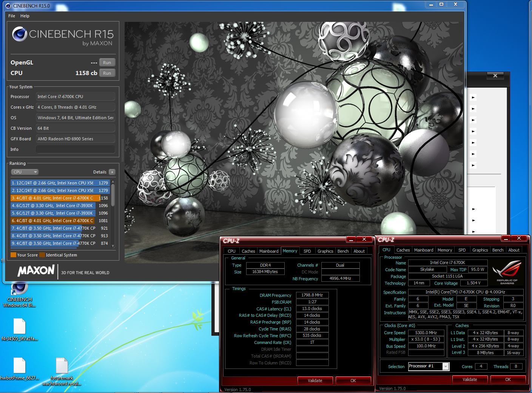Expand the ranking Details arrow
This screenshot has height=393, width=532.
coord(112,172)
